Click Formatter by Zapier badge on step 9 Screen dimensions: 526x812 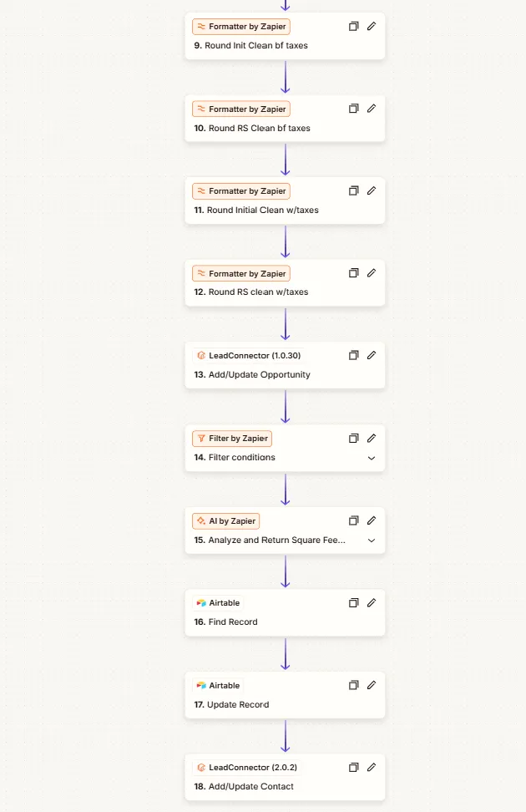240,27
